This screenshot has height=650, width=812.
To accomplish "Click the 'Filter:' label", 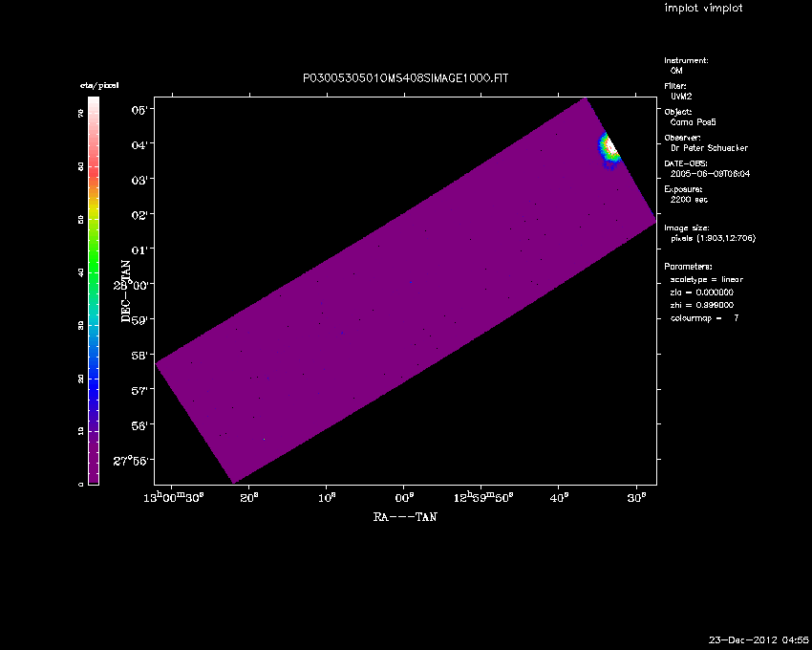I will pos(675,86).
